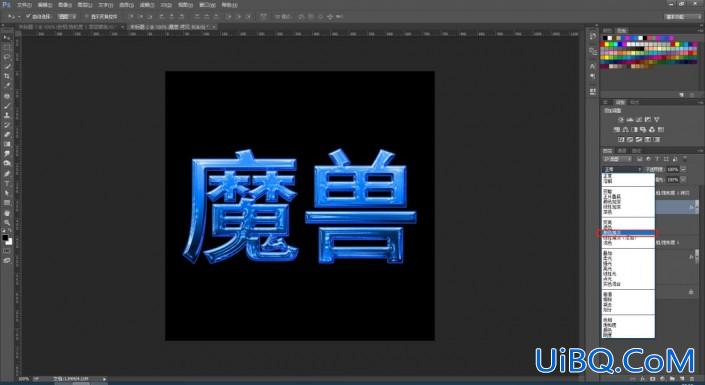Add a Brightness/Contrast adjustment
Image resolution: width=705 pixels, height=385 pixels.
[x=620, y=120]
